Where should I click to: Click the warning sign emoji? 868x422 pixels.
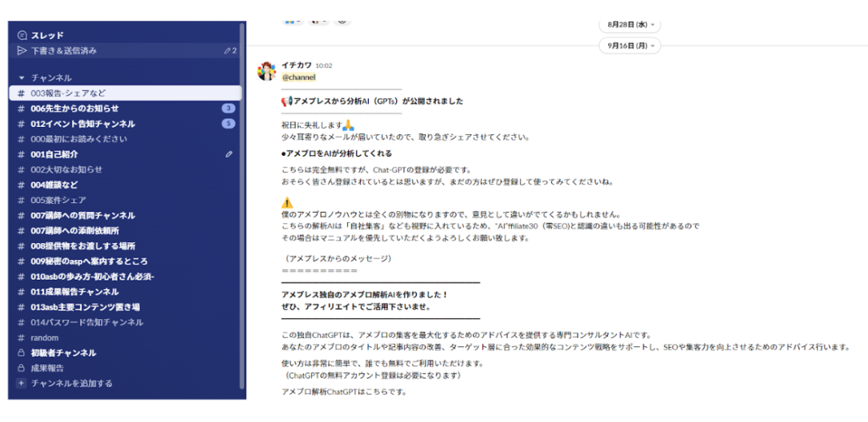(286, 202)
